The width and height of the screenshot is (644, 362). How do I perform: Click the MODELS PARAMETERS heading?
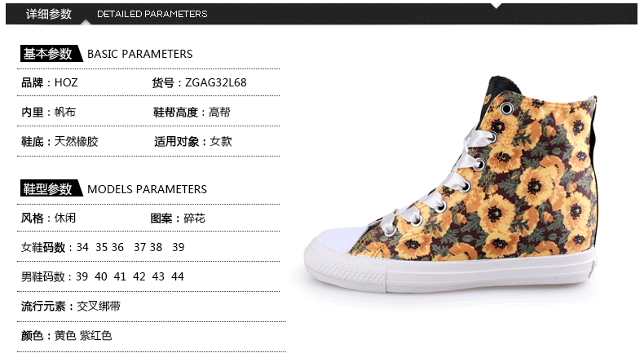pos(147,189)
